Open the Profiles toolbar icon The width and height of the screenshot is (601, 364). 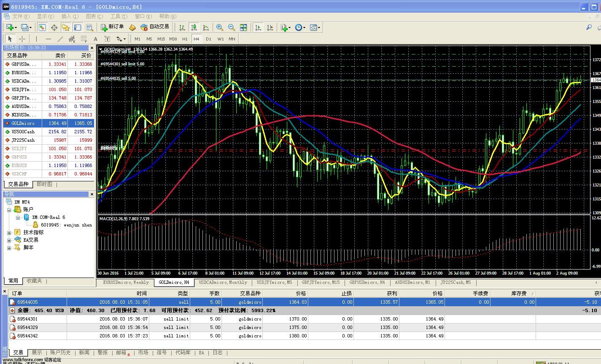click(24, 27)
